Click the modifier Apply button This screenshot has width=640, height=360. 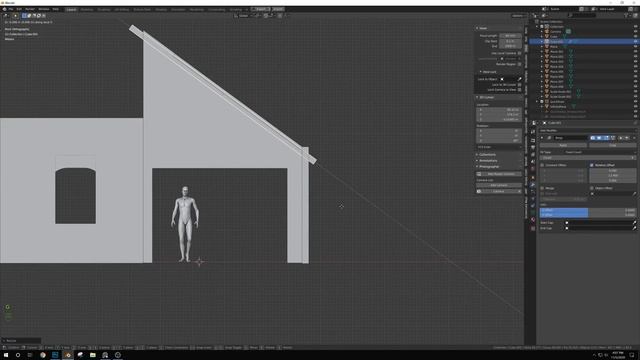point(563,145)
